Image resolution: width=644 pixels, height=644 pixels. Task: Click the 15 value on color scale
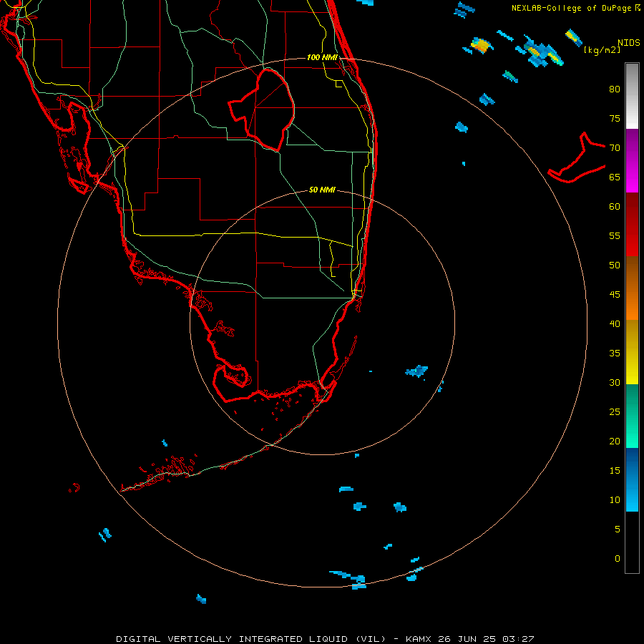pos(615,471)
